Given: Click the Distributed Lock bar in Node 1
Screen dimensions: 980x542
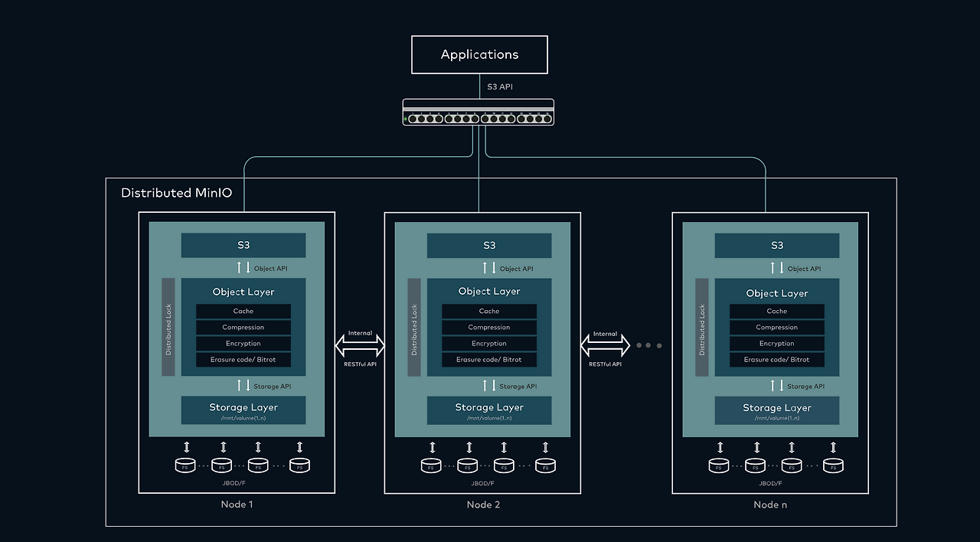Looking at the screenshot, I should 168,328.
